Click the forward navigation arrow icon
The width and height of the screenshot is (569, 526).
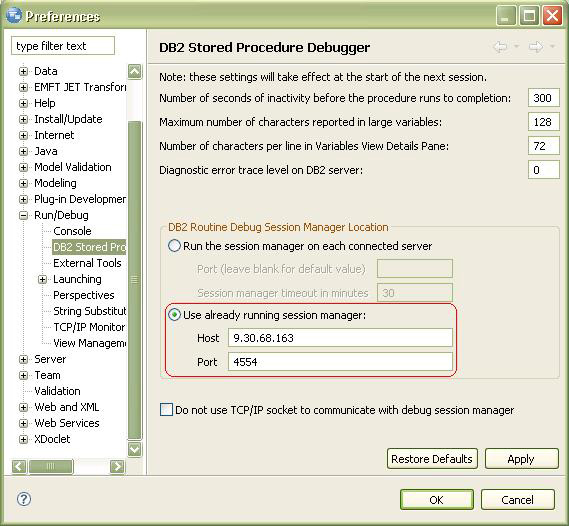coord(536,46)
